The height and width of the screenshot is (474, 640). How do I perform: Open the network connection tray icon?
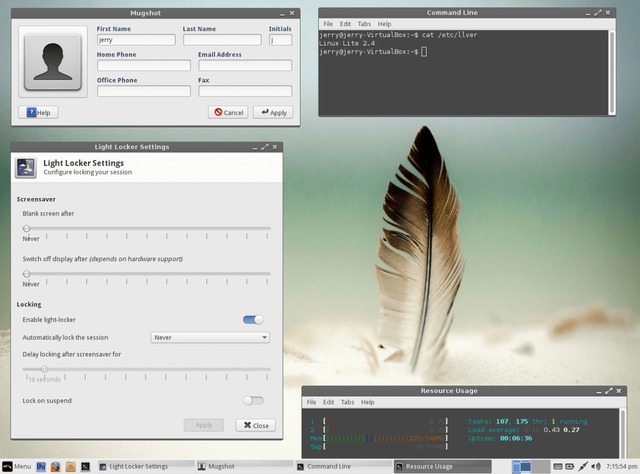(583, 466)
